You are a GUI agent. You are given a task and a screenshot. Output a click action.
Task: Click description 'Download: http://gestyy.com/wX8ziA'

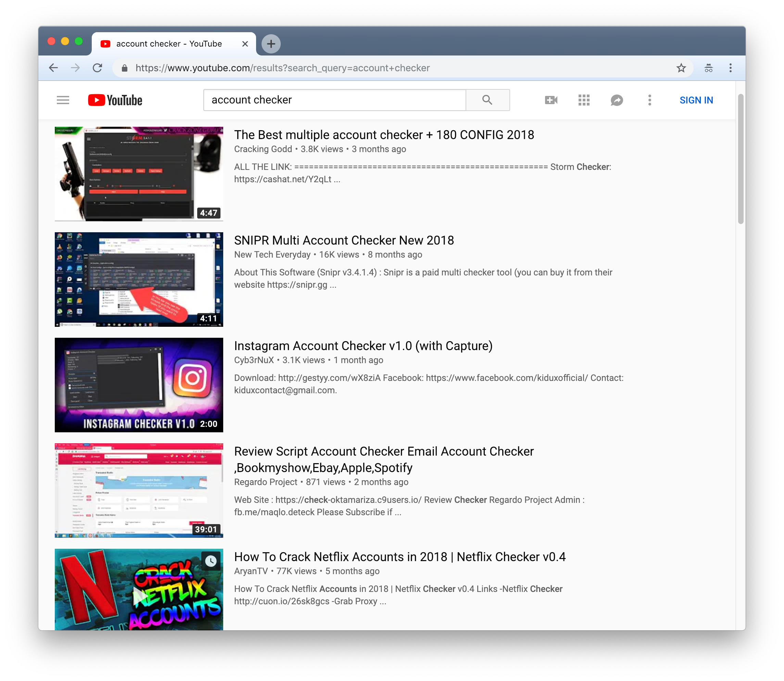(429, 384)
